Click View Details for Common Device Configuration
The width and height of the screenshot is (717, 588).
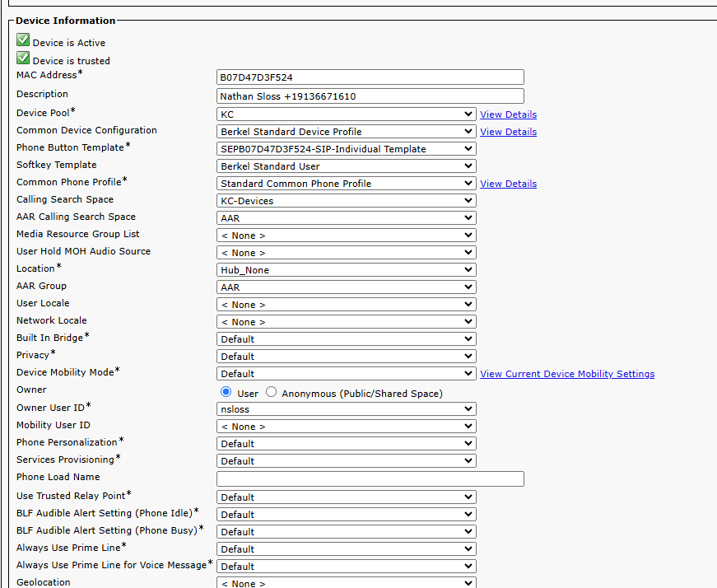click(508, 132)
